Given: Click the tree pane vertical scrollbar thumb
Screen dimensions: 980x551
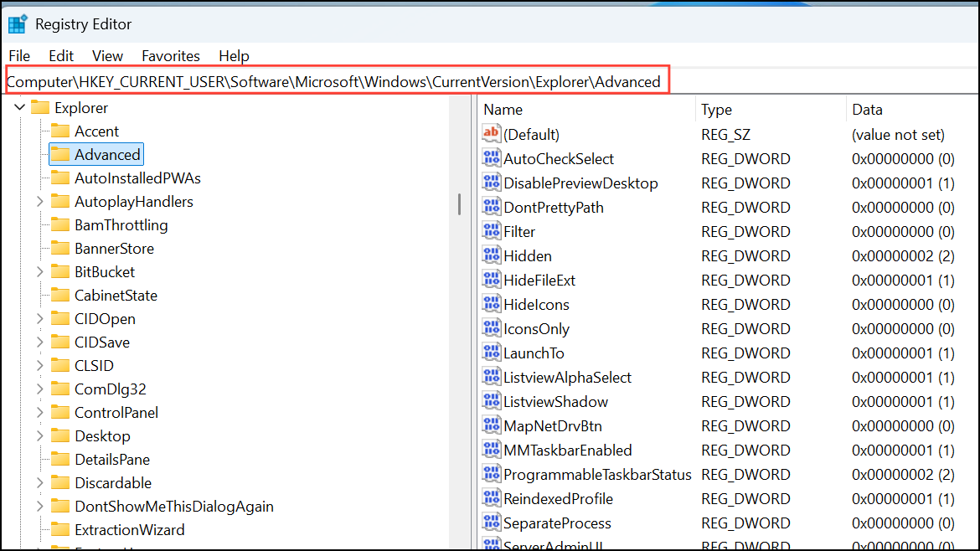Looking at the screenshot, I should pos(459,204).
